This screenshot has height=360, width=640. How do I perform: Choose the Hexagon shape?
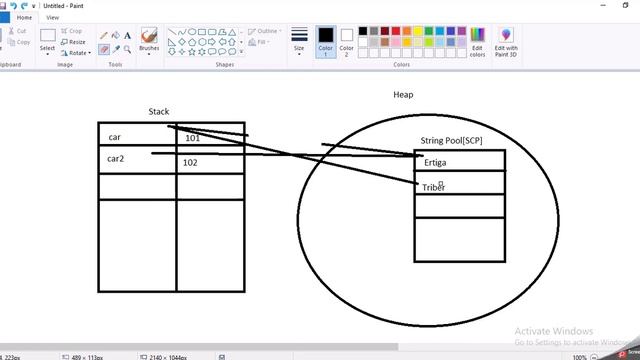click(202, 42)
